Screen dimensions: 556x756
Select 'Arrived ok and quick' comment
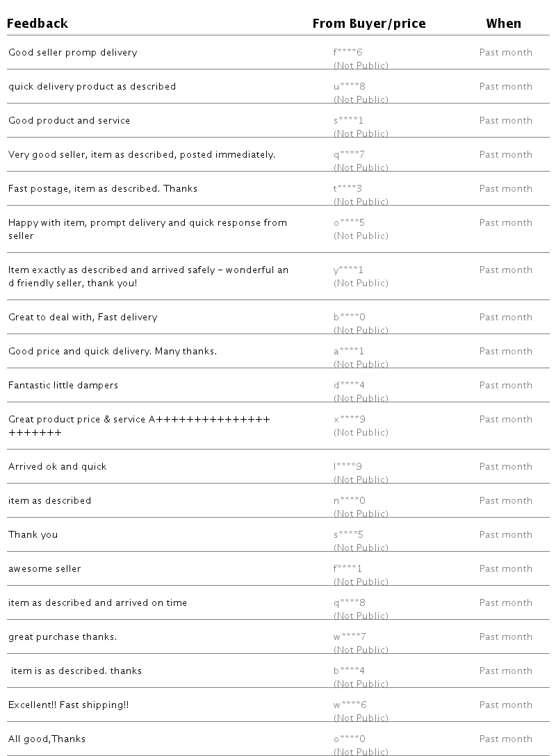(x=58, y=467)
